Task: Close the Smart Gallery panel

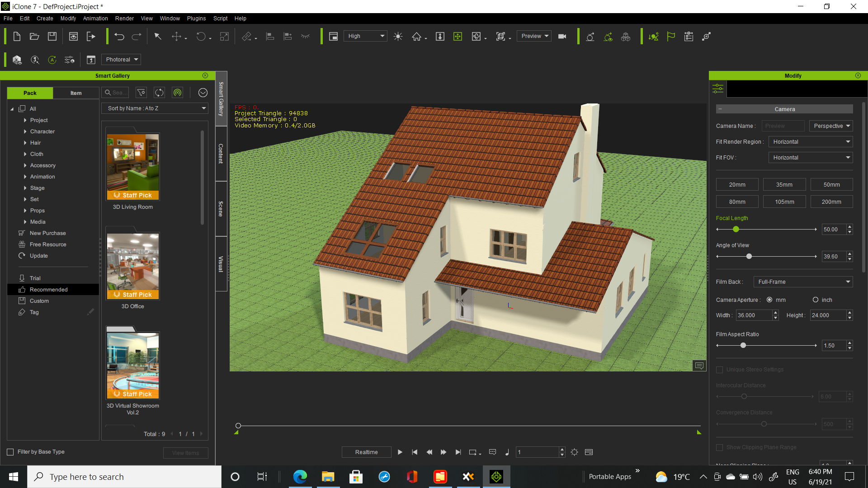Action: pos(205,75)
